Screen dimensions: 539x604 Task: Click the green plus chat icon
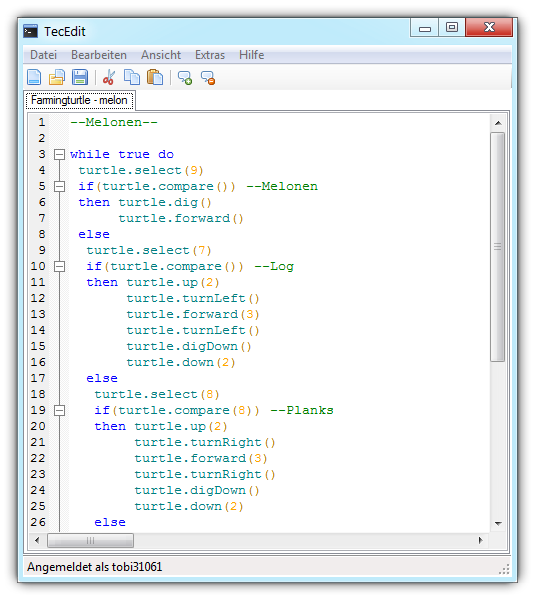coord(185,78)
